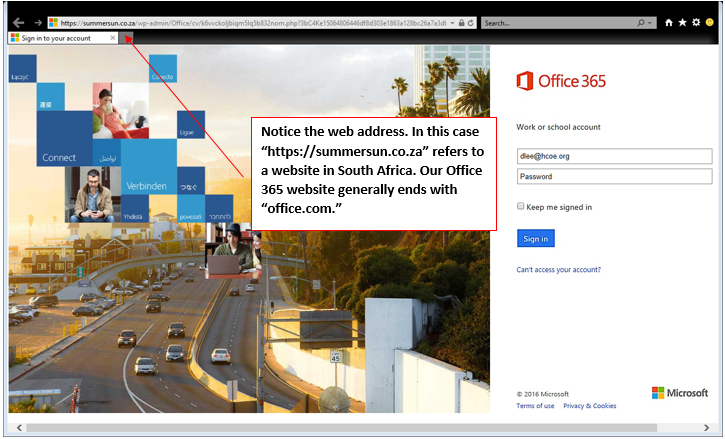This screenshot has width=725, height=439.
Task: Click the Password input field
Action: click(614, 176)
